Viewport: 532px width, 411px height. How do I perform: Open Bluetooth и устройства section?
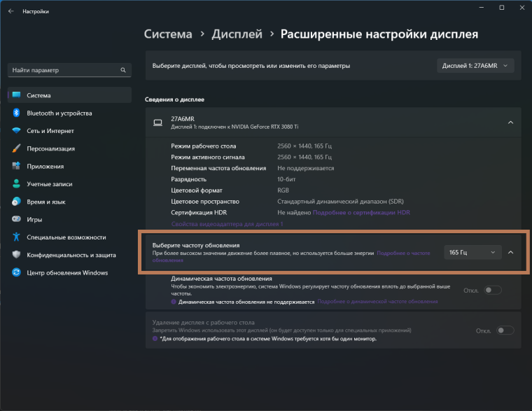point(69,113)
